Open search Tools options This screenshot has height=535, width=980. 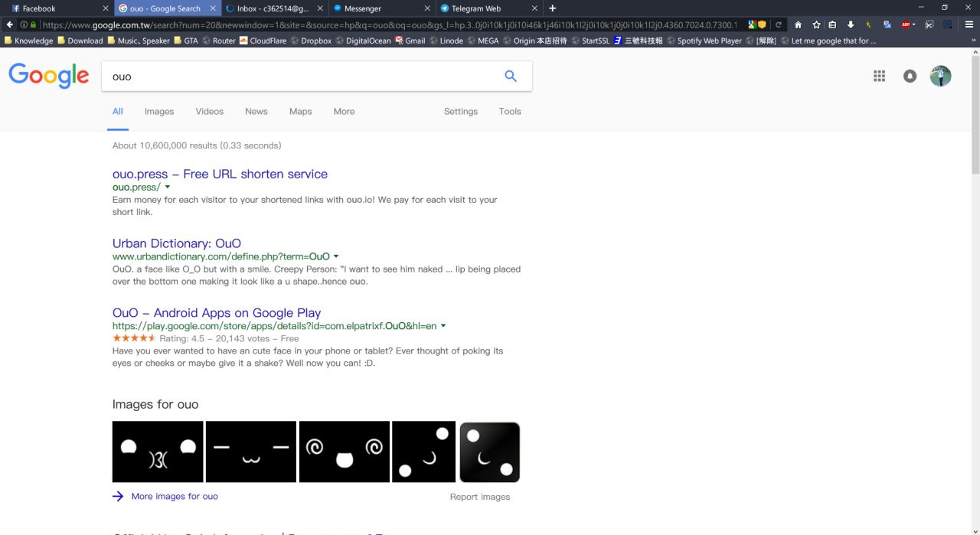[510, 111]
